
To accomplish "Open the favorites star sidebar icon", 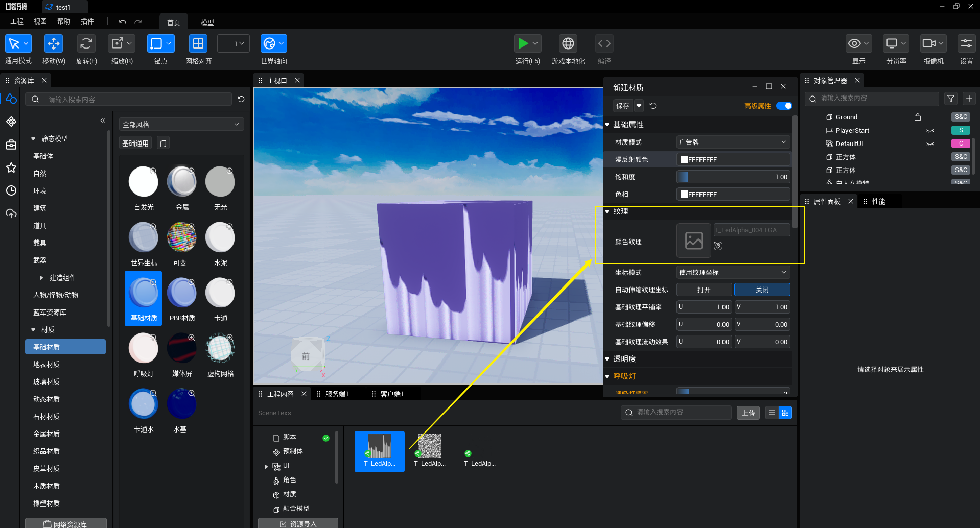I will (11, 167).
